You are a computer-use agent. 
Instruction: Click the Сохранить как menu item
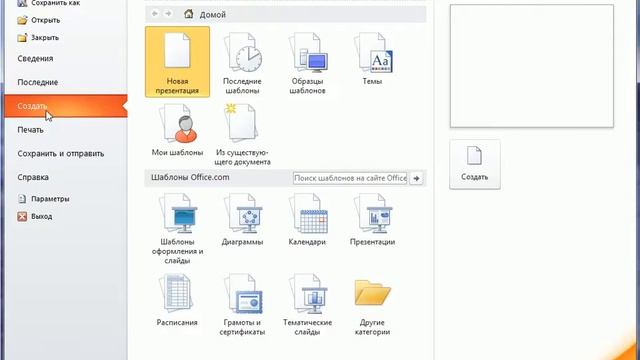pyautogui.click(x=48, y=3)
